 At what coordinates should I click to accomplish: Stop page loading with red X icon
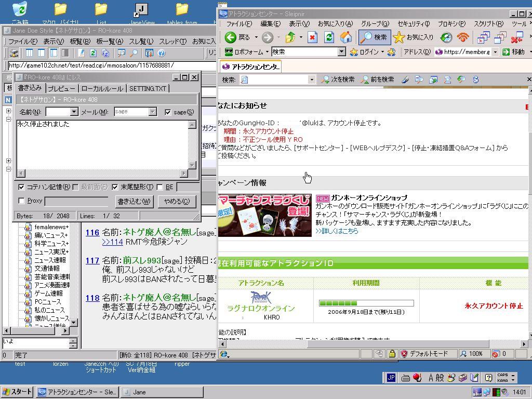312,37
